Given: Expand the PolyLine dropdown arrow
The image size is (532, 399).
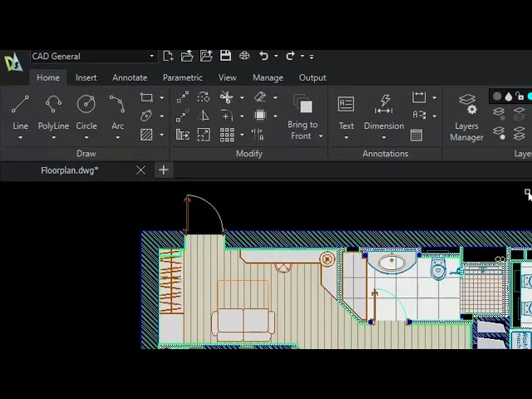Looking at the screenshot, I should [x=53, y=137].
